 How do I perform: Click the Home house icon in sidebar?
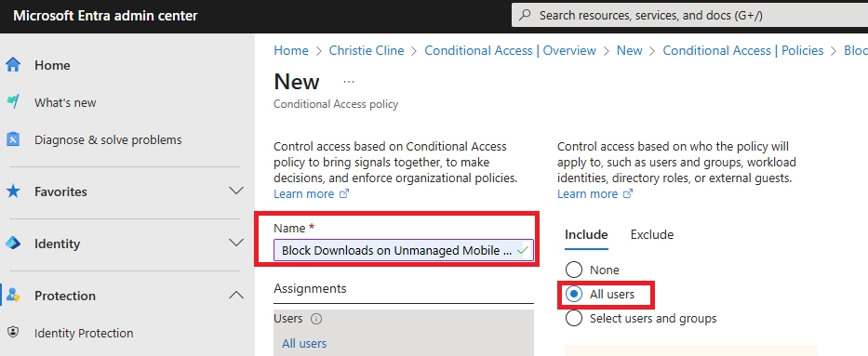coord(13,65)
